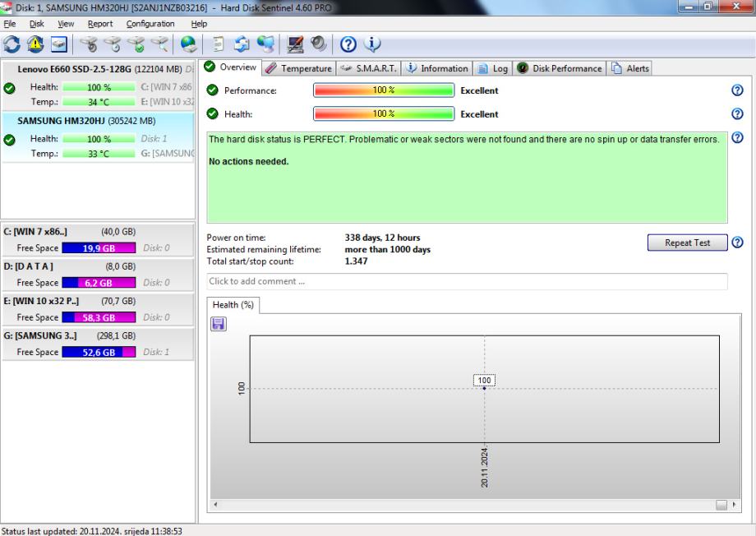This screenshot has width=756, height=536.
Task: Click the disk with magnifier surface test icon
Action: (160, 44)
